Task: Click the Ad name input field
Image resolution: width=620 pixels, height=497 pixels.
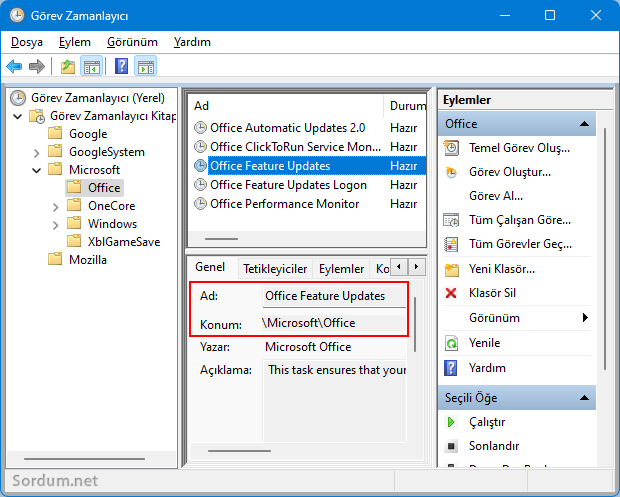Action: [334, 296]
